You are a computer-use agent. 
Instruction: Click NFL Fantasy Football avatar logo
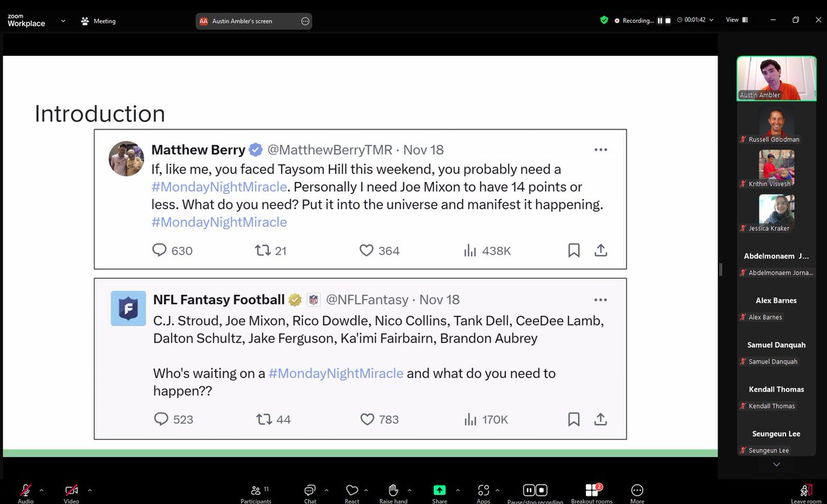[128, 308]
